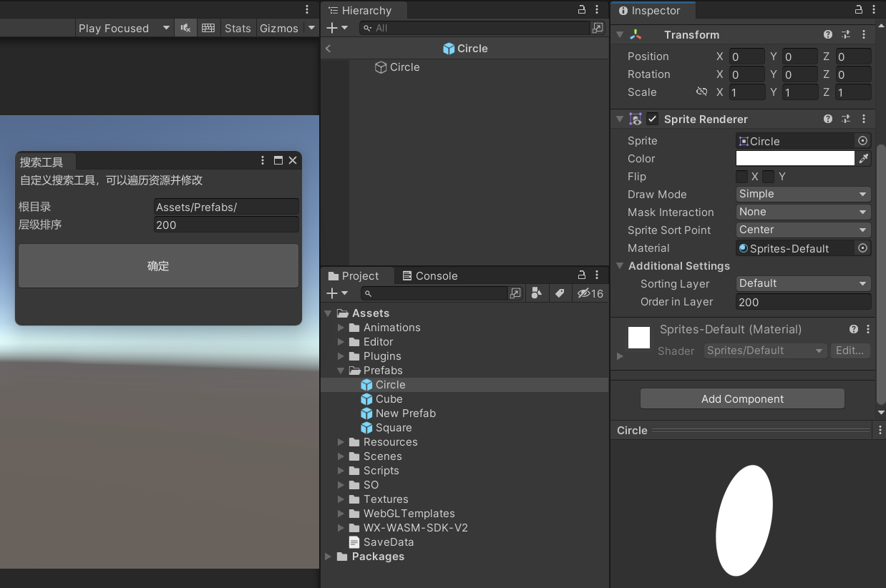Open the Sprite picker circle icon next to Circle
Viewport: 886px width, 588px height.
862,141
